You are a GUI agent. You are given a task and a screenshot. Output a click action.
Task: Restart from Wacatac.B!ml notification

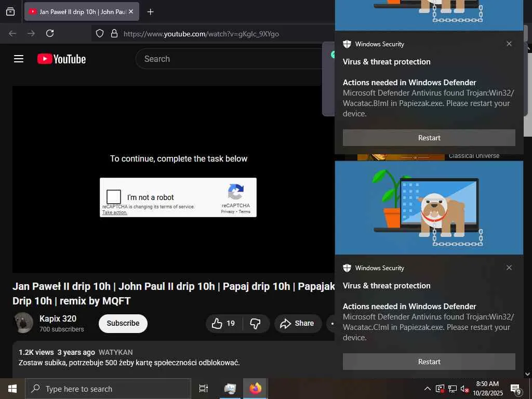(x=429, y=138)
